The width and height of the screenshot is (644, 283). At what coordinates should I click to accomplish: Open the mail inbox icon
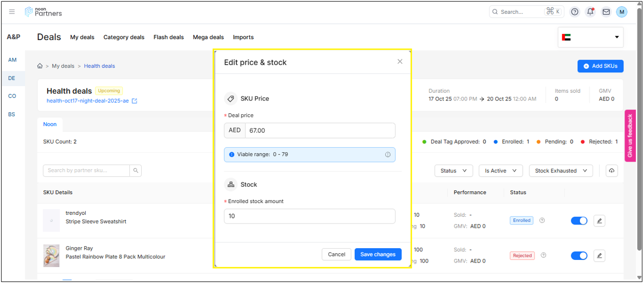coord(606,12)
